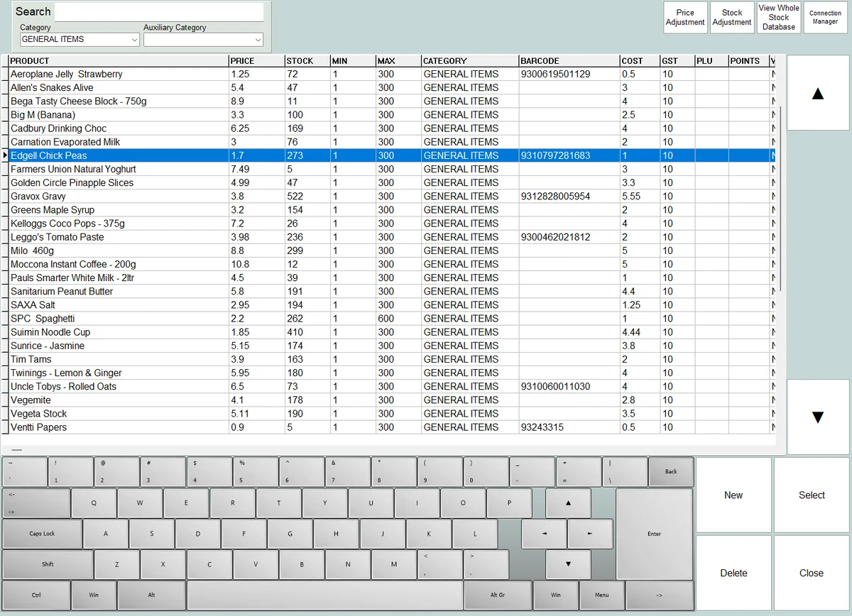Tap the Back key on the on-screen keyboard
Viewport: 852px width, 616px height.
point(671,472)
